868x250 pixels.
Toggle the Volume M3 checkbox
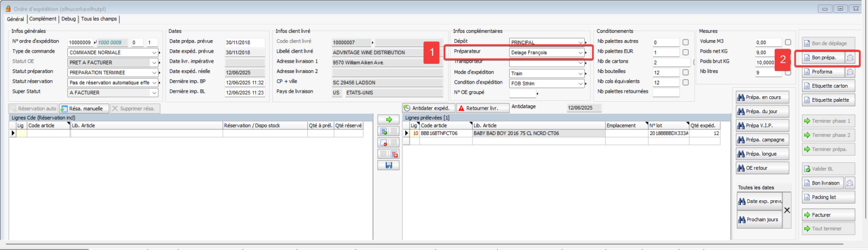point(788,42)
